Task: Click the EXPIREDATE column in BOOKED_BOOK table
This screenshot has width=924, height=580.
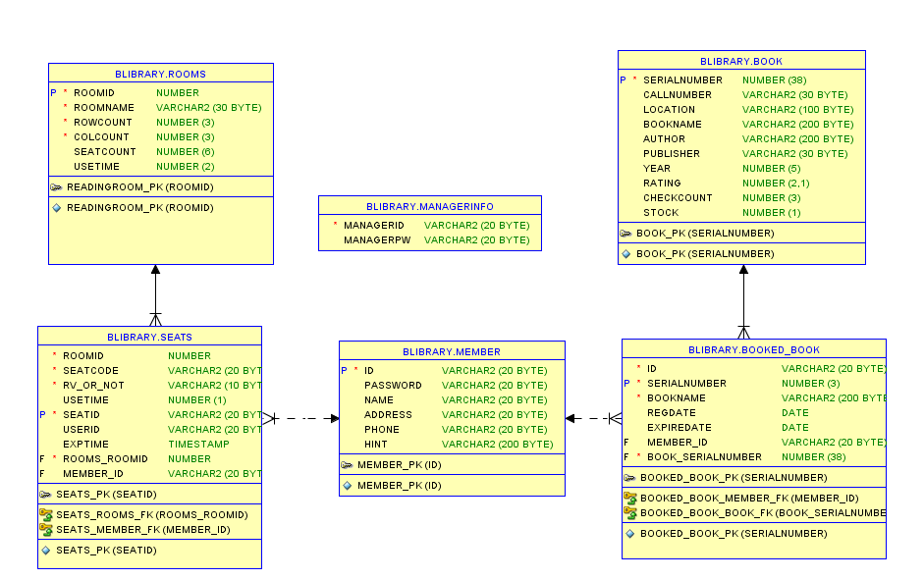Action: (x=679, y=428)
